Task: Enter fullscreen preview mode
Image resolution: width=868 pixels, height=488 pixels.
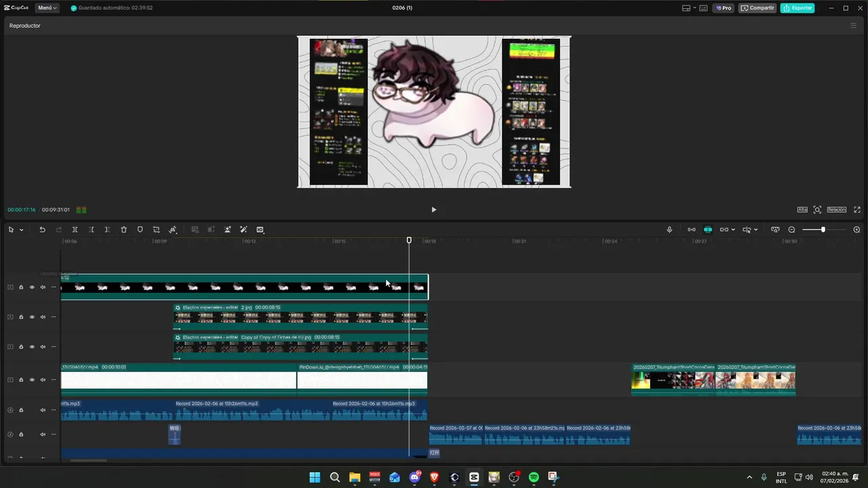Action: [857, 209]
